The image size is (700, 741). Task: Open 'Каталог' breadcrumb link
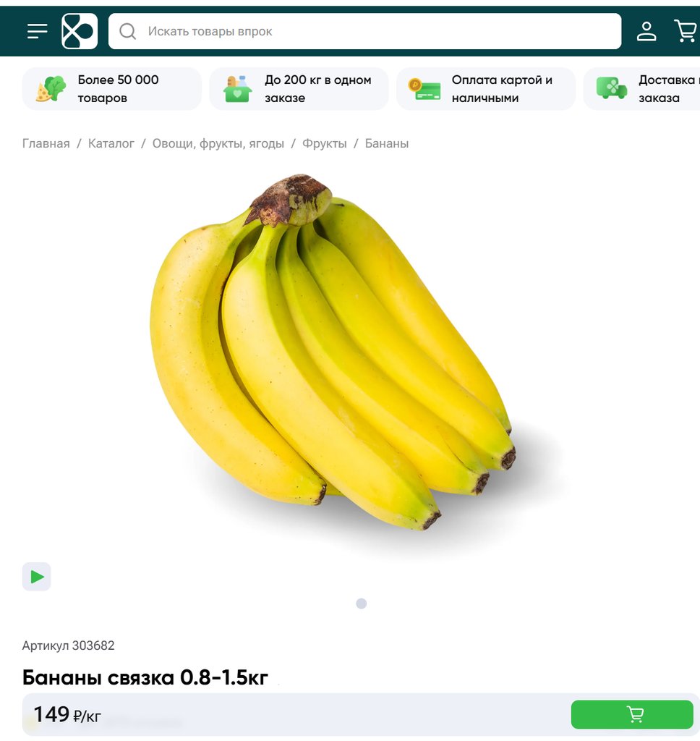point(111,143)
